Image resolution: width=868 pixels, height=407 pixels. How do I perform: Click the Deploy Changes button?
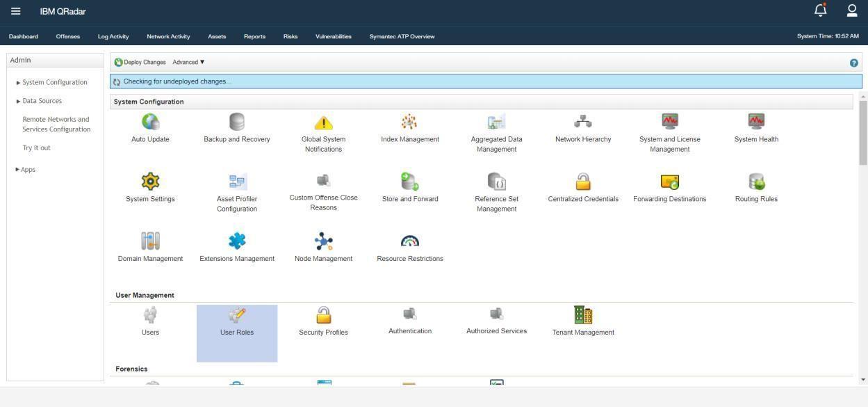pos(140,63)
